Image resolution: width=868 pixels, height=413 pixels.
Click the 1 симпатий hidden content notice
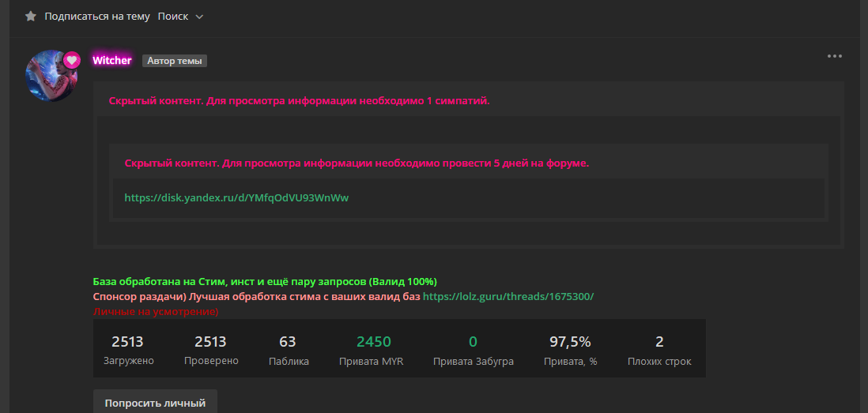pos(299,100)
